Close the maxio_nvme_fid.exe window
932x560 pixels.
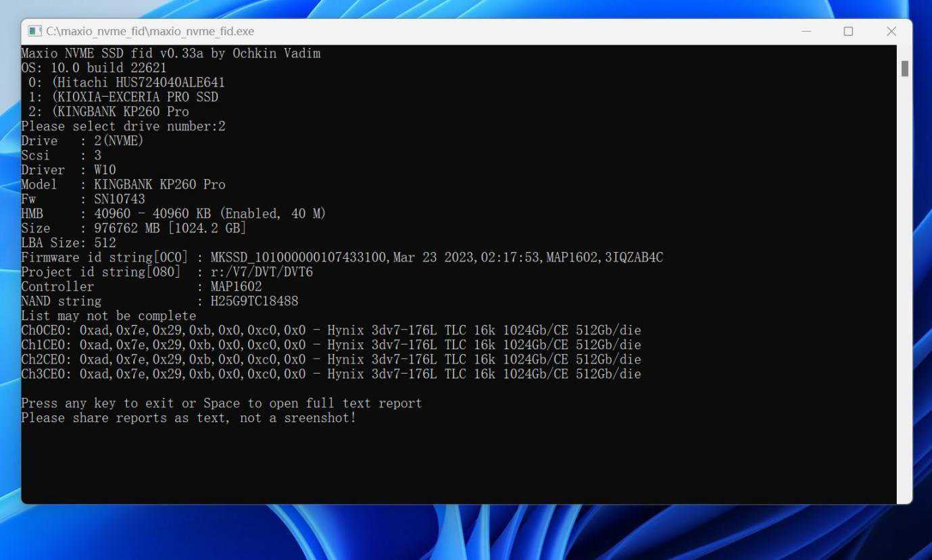[891, 31]
